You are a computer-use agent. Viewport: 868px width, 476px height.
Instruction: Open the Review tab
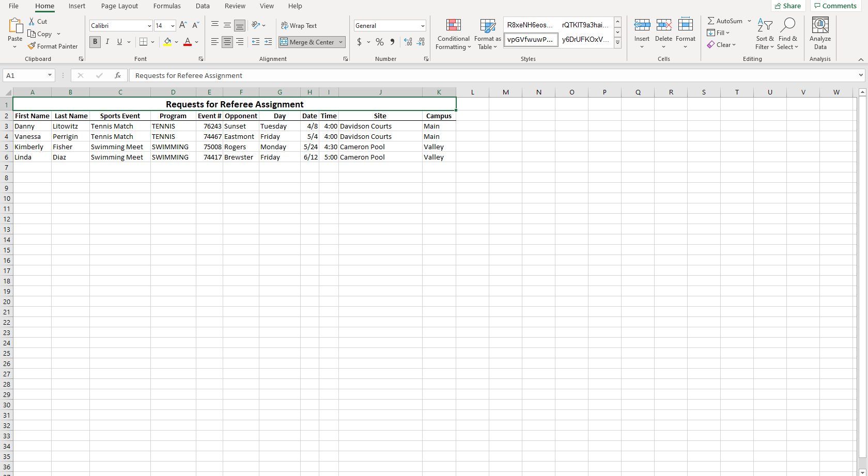[x=235, y=6]
